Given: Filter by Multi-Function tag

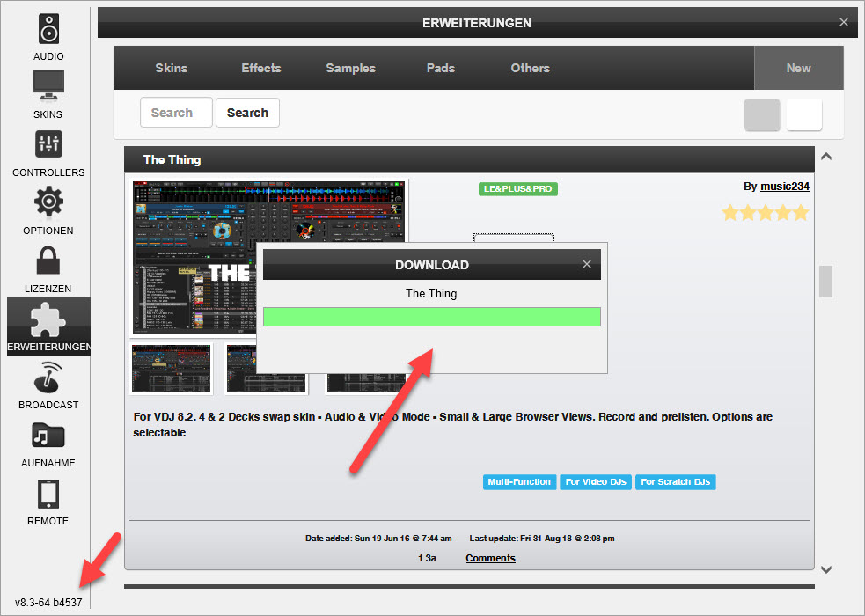Looking at the screenshot, I should pos(519,482).
